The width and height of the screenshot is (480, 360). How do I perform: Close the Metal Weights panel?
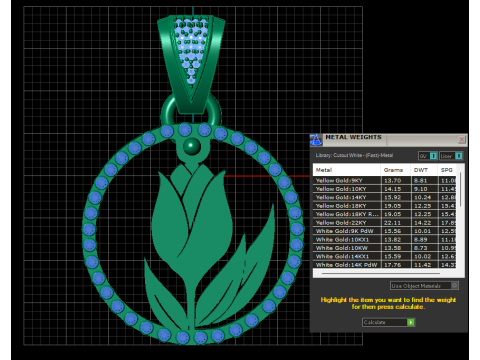pyautogui.click(x=462, y=139)
